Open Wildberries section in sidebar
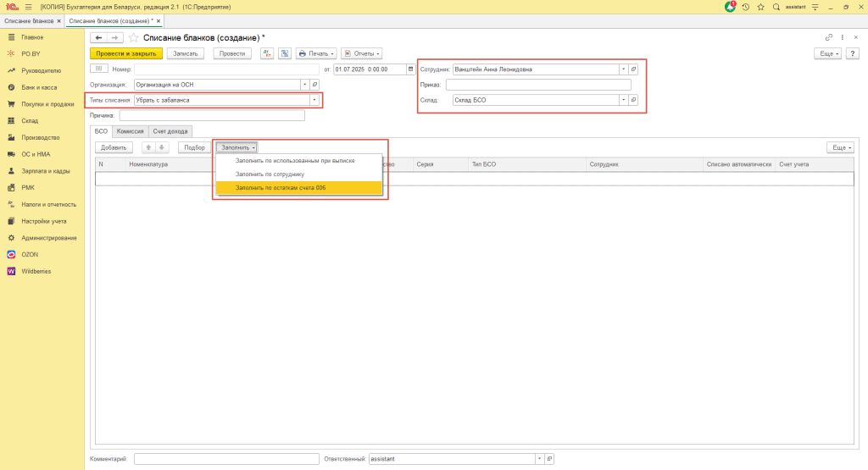Screen dimensions: 868x470 (x=36, y=272)
